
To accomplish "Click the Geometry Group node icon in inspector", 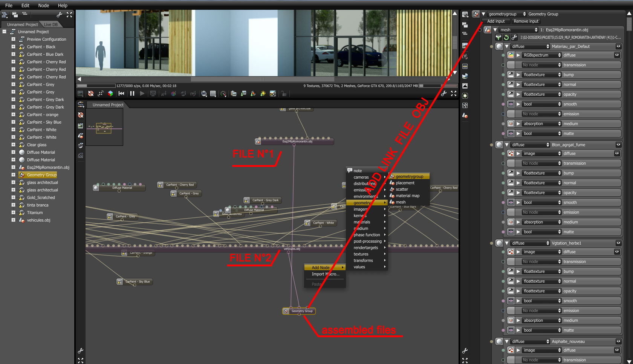I will coord(476,14).
